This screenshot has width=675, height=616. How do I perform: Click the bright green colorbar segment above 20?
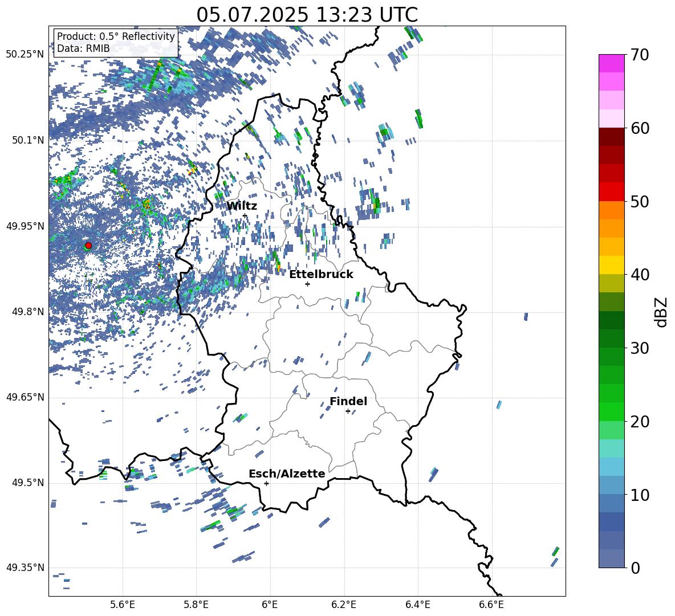(x=612, y=412)
